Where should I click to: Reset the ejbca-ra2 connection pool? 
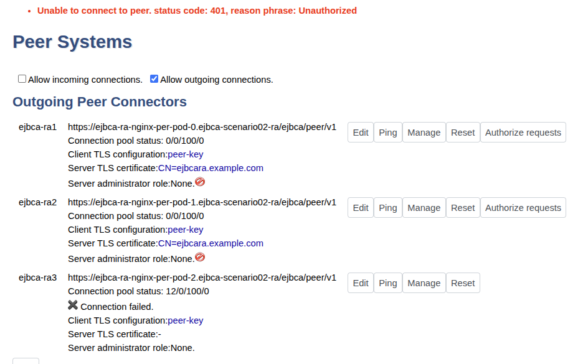click(463, 208)
